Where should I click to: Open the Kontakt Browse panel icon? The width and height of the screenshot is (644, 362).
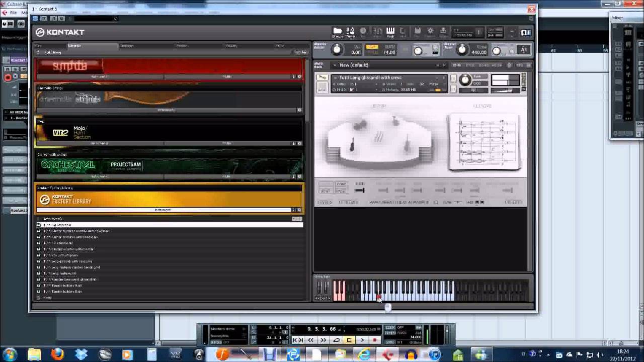coord(338,32)
